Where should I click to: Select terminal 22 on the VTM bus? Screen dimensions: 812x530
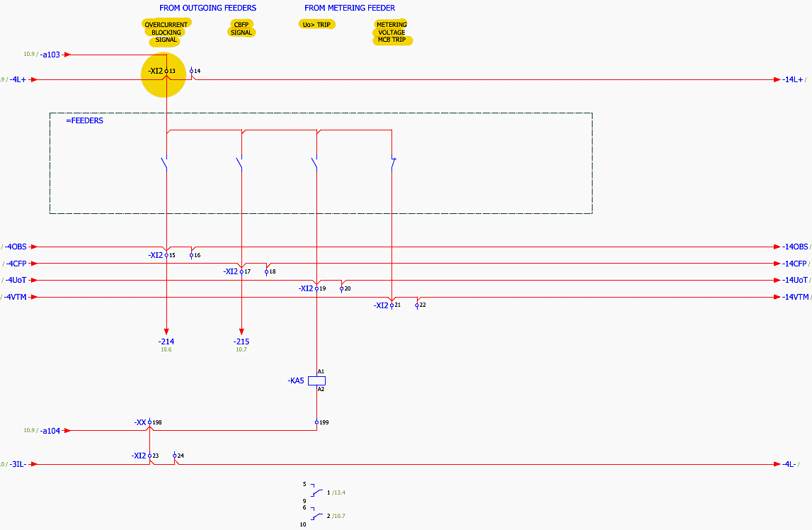click(417, 305)
